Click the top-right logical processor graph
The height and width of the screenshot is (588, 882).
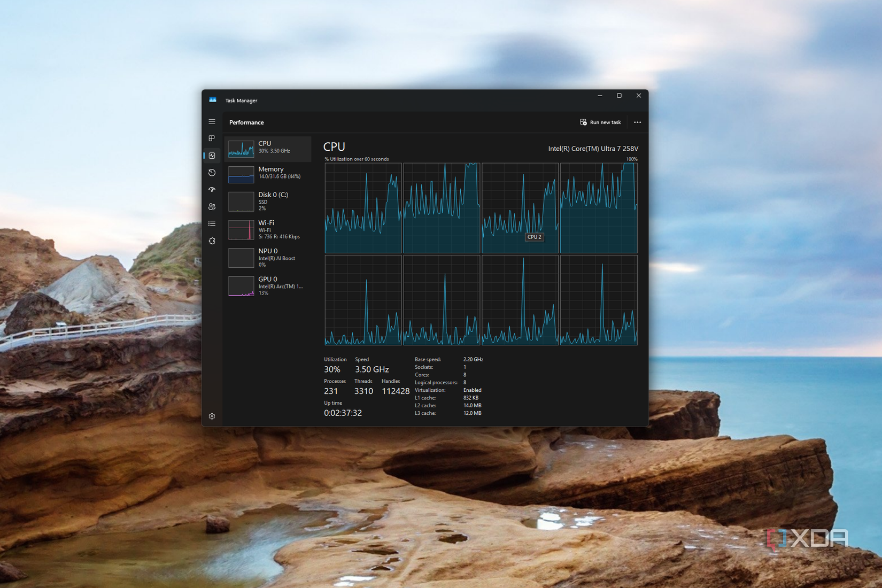(599, 208)
